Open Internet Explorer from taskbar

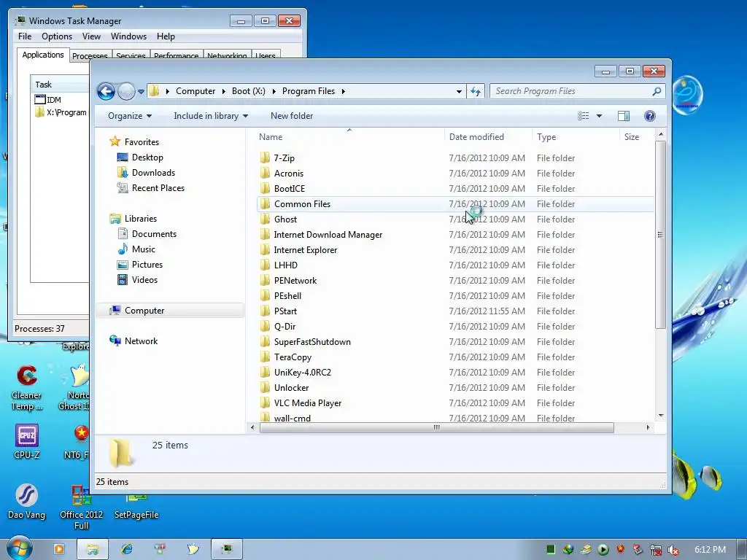(127, 549)
